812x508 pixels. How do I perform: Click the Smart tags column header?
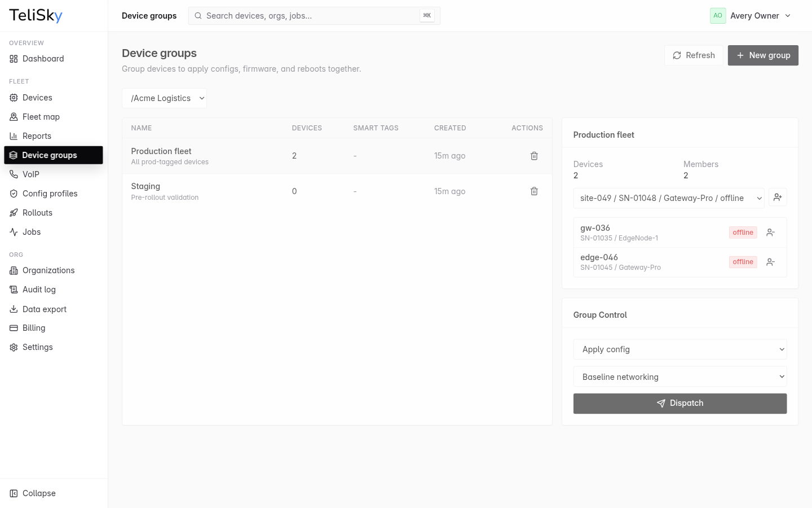click(x=376, y=128)
